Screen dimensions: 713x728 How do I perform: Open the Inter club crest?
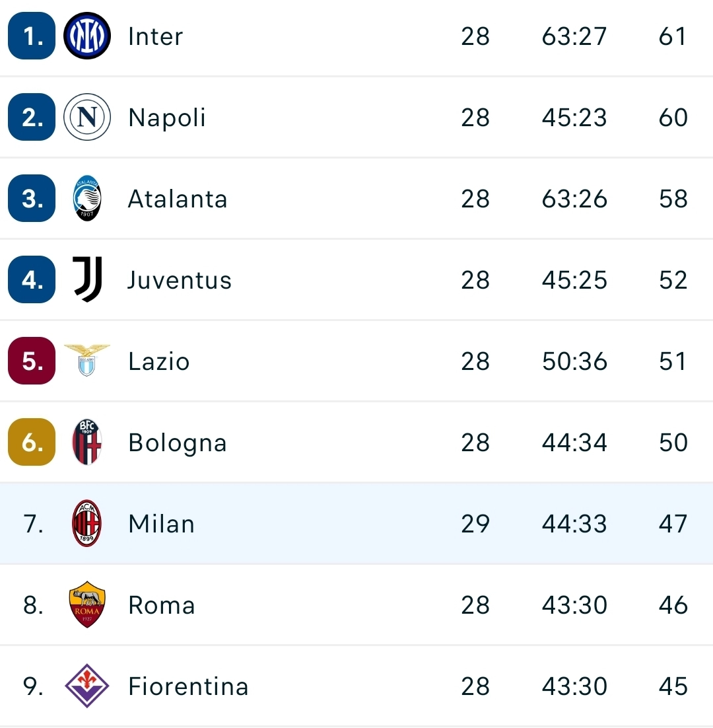point(86,36)
